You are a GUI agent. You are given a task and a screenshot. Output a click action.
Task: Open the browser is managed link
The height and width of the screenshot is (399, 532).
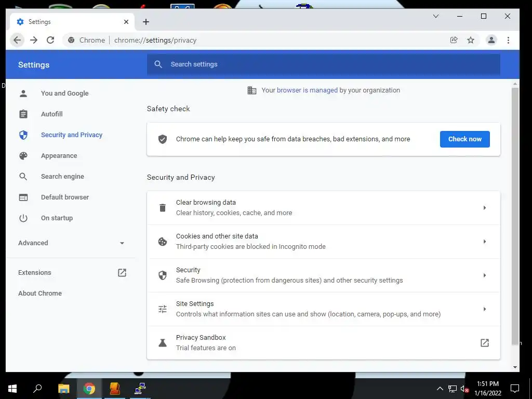(307, 90)
